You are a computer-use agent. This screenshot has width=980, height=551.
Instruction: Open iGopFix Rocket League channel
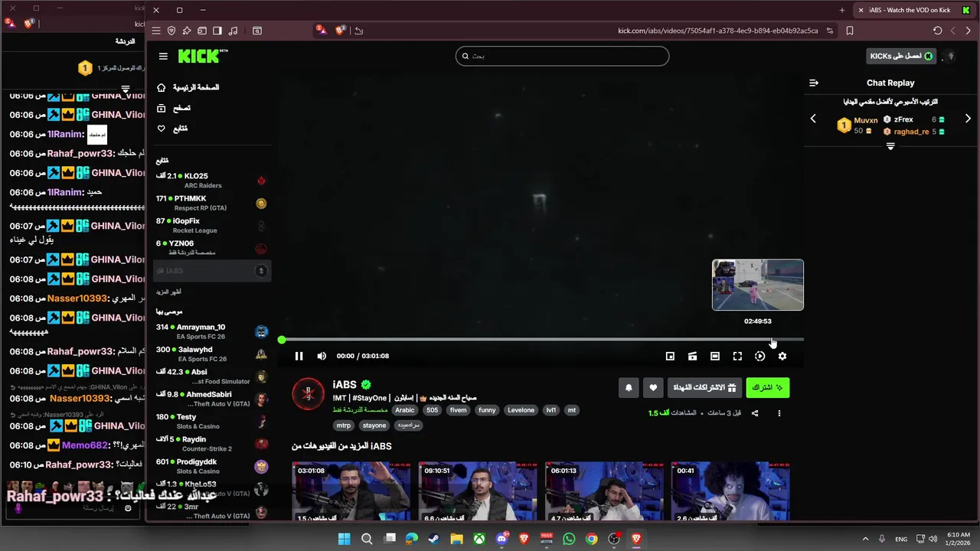(x=212, y=225)
